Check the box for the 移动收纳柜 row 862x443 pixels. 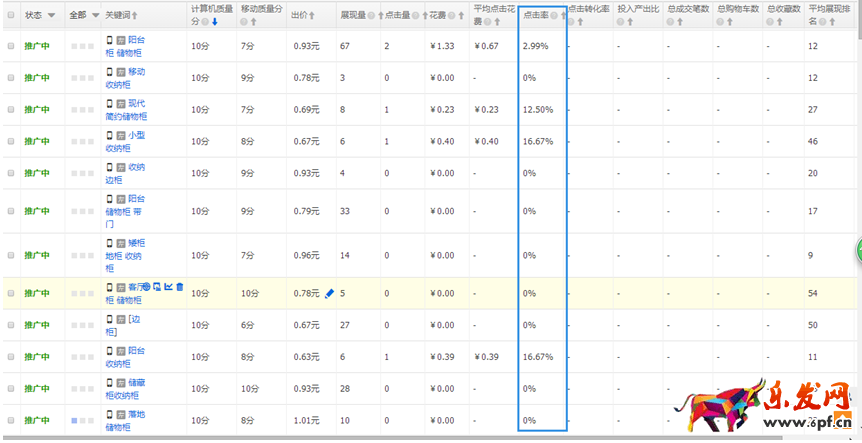click(11, 78)
